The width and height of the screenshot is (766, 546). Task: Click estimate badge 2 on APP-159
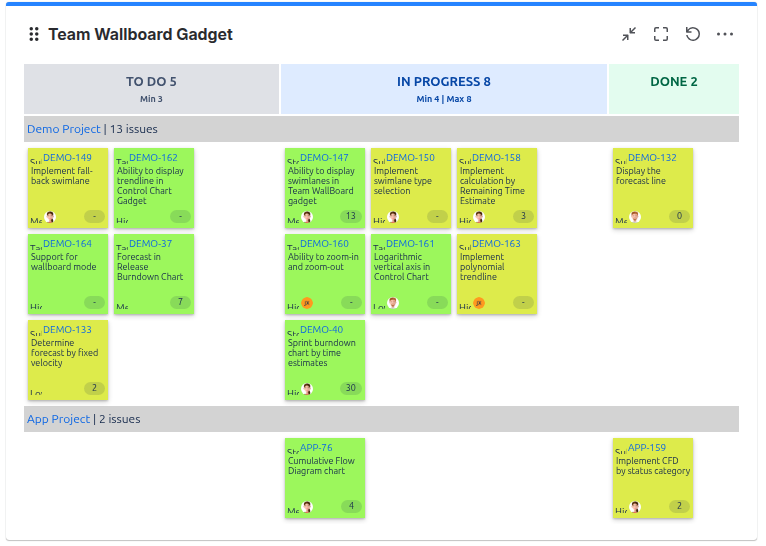(679, 506)
